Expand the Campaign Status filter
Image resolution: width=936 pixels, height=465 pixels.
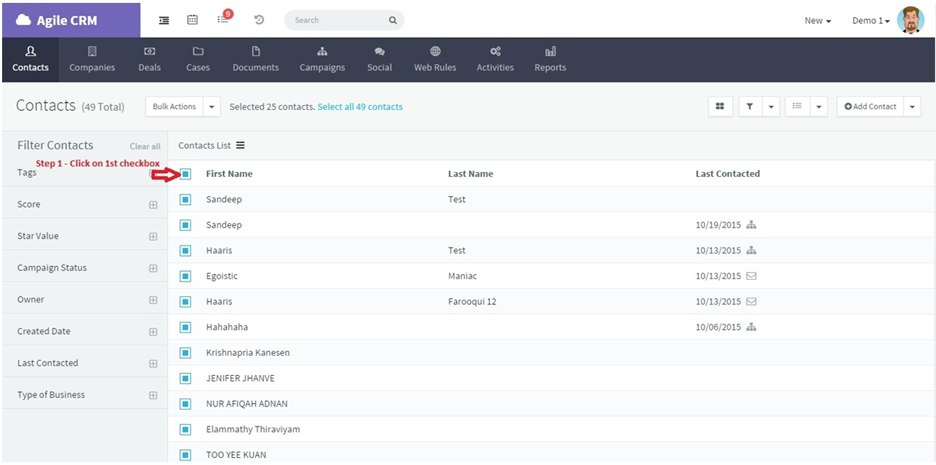click(153, 268)
